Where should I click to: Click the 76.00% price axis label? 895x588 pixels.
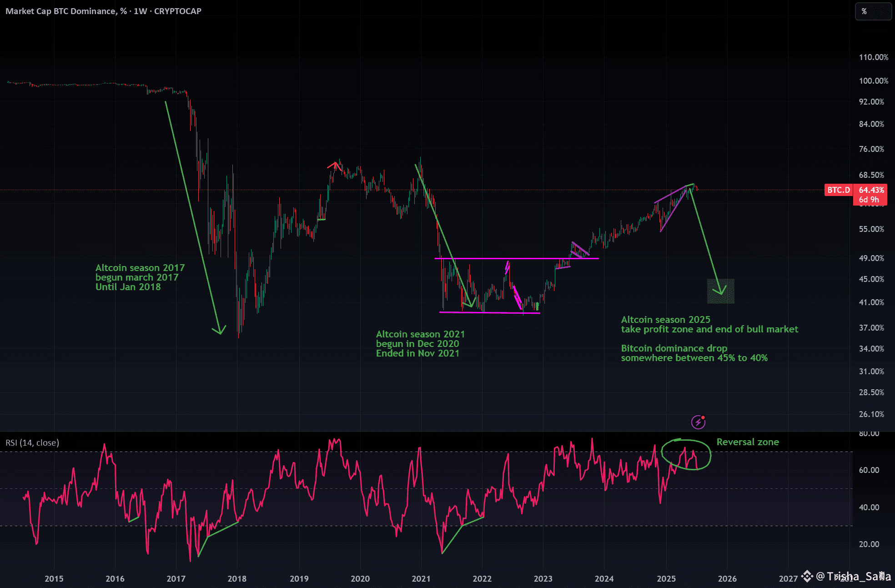point(871,149)
